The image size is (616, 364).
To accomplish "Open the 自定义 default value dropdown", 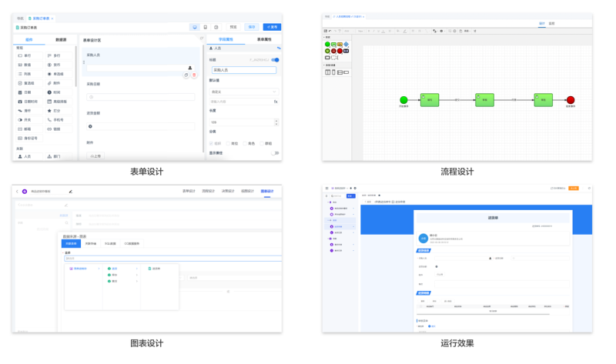I will click(x=243, y=92).
